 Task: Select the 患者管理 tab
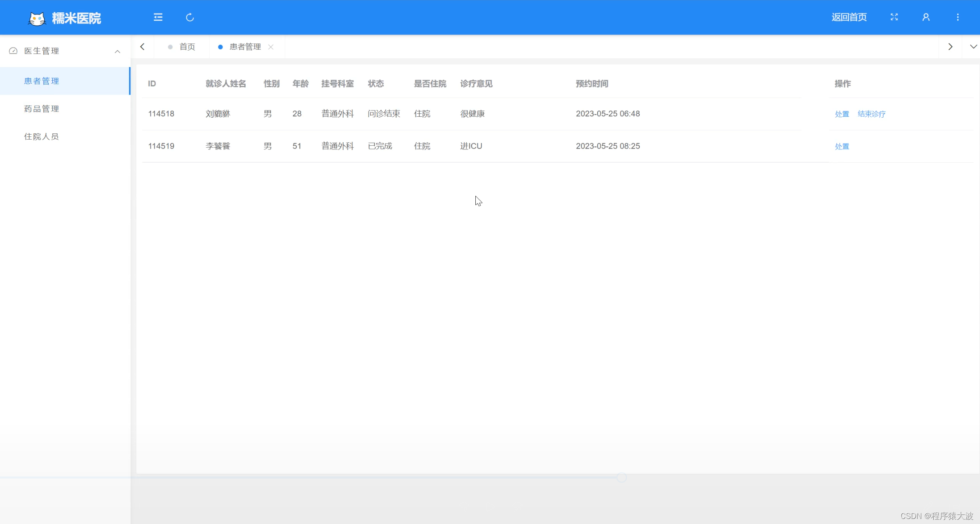click(245, 47)
